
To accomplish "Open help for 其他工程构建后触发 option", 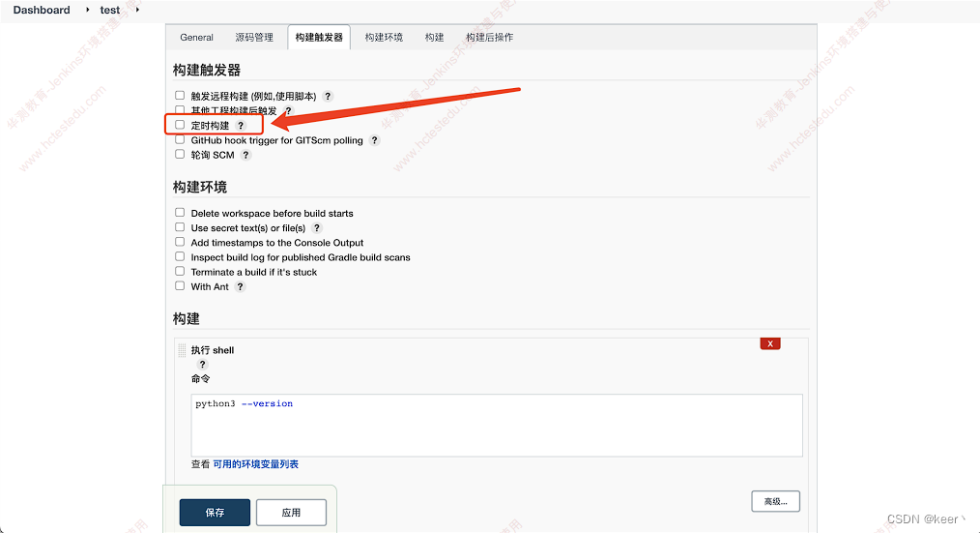I will coord(288,110).
